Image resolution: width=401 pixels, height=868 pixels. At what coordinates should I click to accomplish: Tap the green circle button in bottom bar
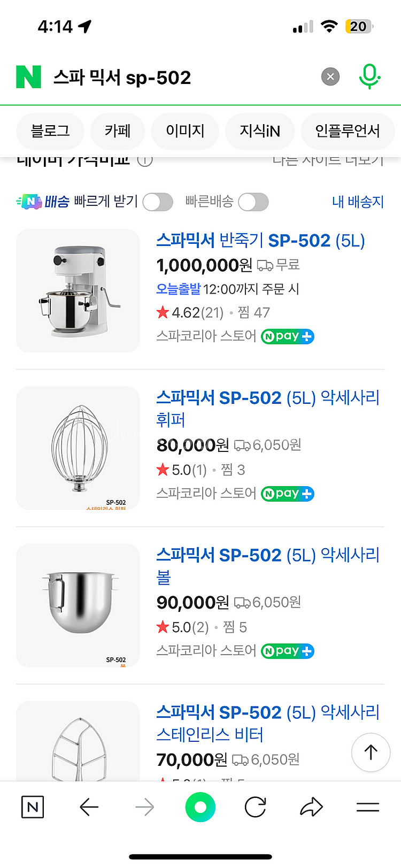(200, 807)
